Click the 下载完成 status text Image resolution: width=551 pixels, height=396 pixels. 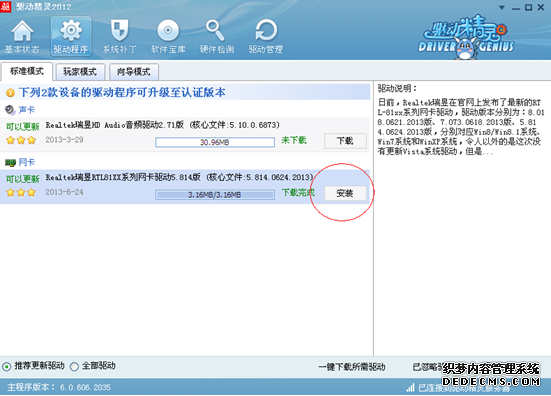(x=298, y=193)
